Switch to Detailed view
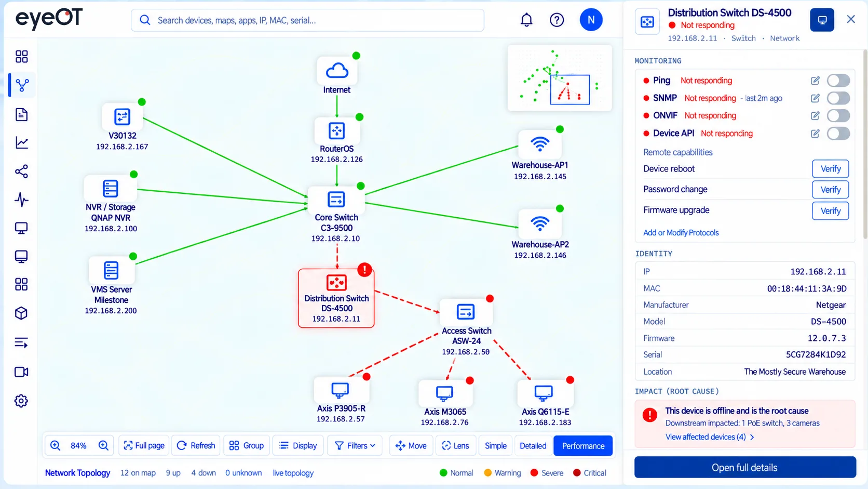This screenshot has width=868, height=489. (533, 445)
